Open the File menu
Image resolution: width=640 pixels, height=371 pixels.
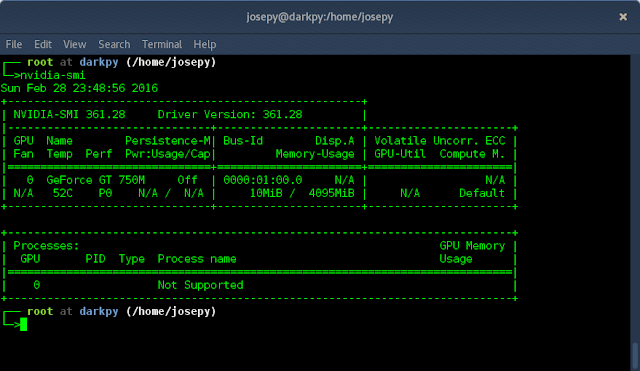(14, 44)
